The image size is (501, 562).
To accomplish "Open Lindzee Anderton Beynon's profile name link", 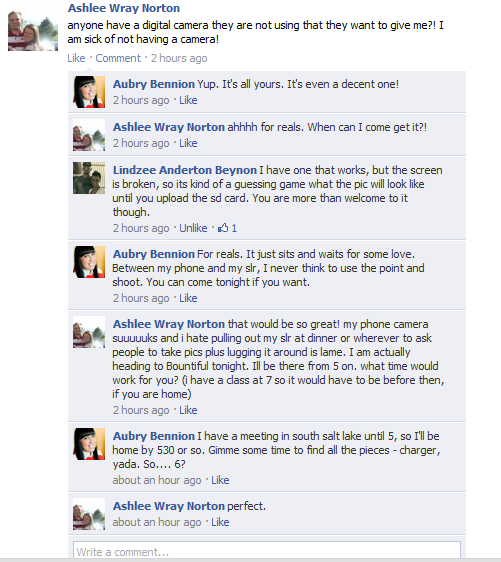I will click(x=185, y=170).
